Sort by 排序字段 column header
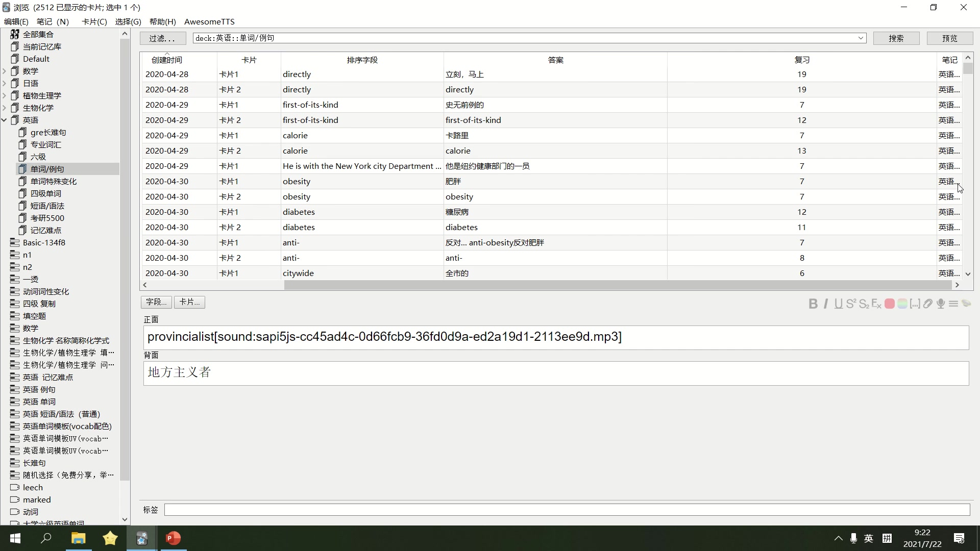The height and width of the screenshot is (551, 980). click(x=362, y=60)
